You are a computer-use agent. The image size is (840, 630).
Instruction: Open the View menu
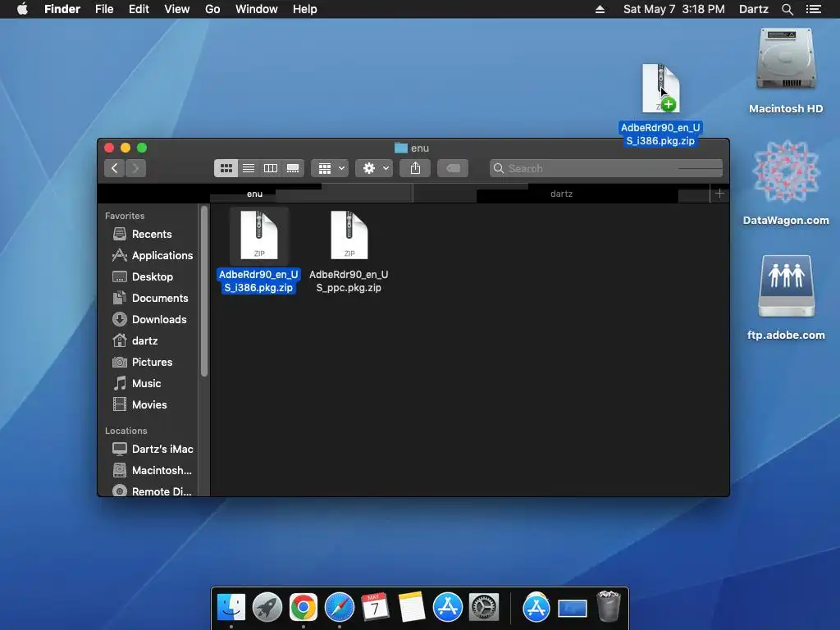pos(177,9)
